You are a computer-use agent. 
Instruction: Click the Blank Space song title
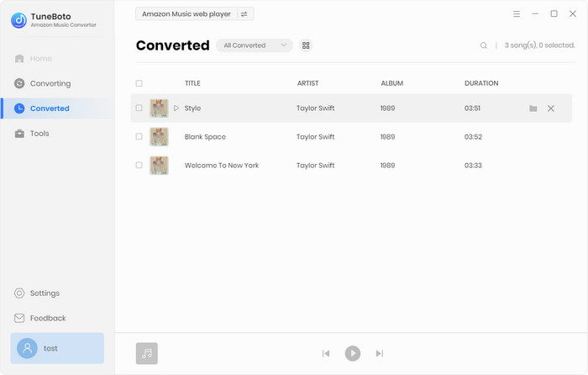[205, 137]
